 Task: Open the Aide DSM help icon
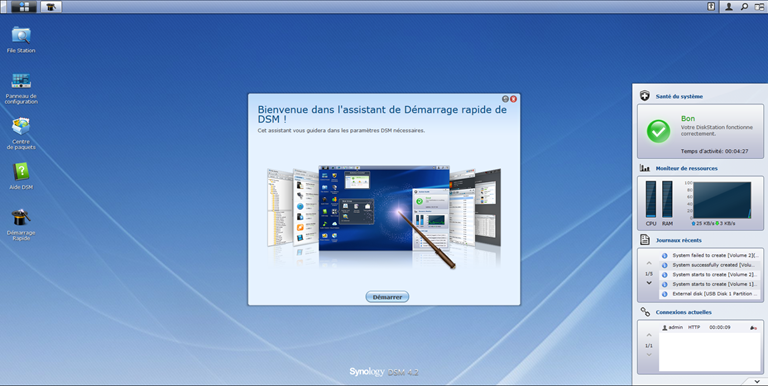coord(21,176)
